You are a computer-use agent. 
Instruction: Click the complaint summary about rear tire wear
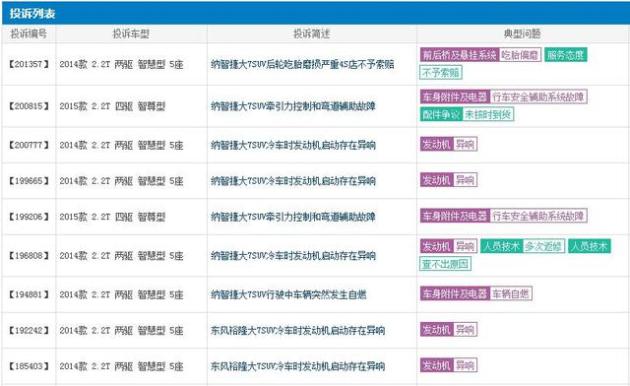pyautogui.click(x=303, y=64)
